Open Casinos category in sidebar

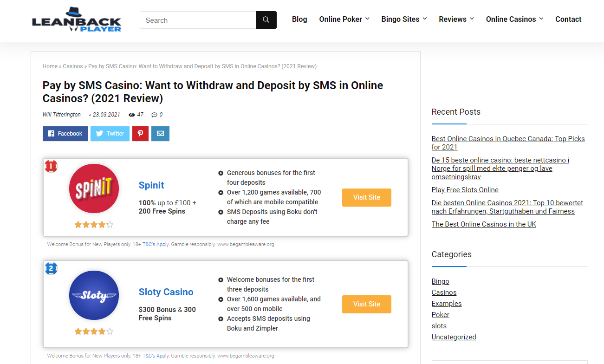[x=444, y=292]
